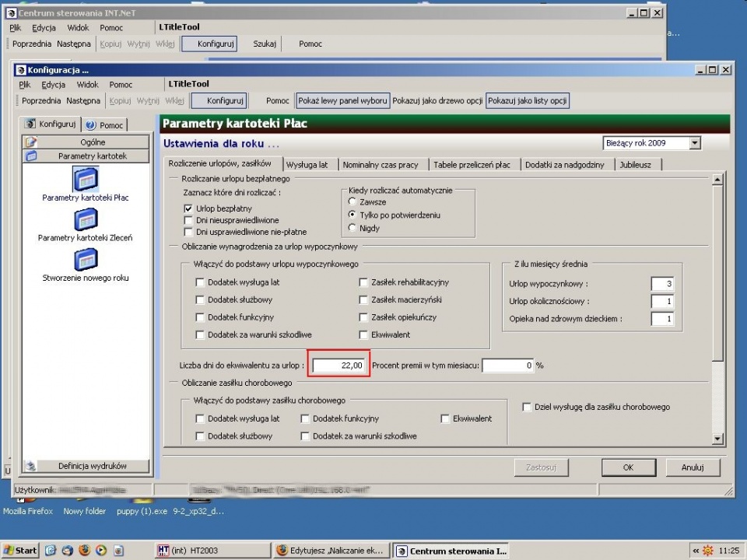Open Edycja menu in Konfiguracja window

[54, 85]
